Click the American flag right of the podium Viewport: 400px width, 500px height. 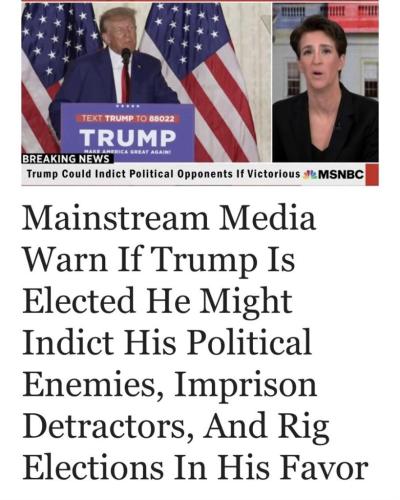coord(202,78)
